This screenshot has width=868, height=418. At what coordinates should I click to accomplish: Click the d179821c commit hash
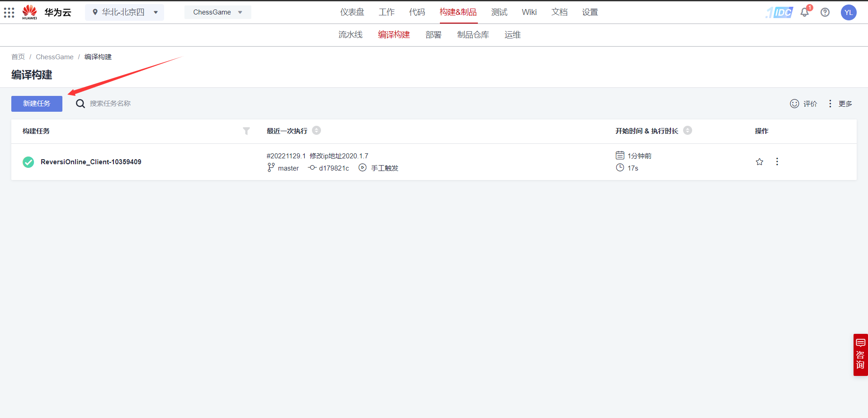334,168
